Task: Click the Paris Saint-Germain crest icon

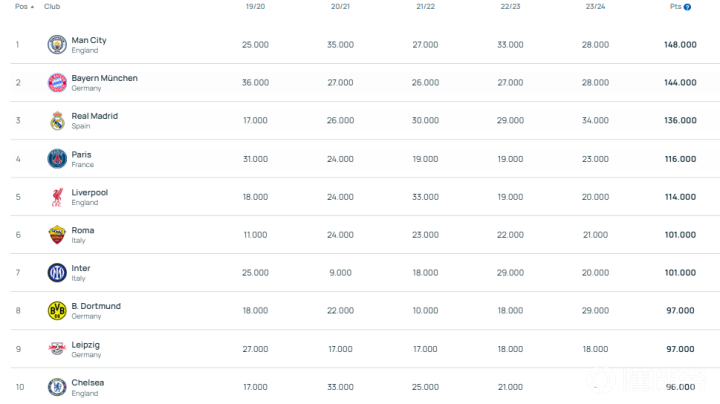Action: pyautogui.click(x=57, y=159)
